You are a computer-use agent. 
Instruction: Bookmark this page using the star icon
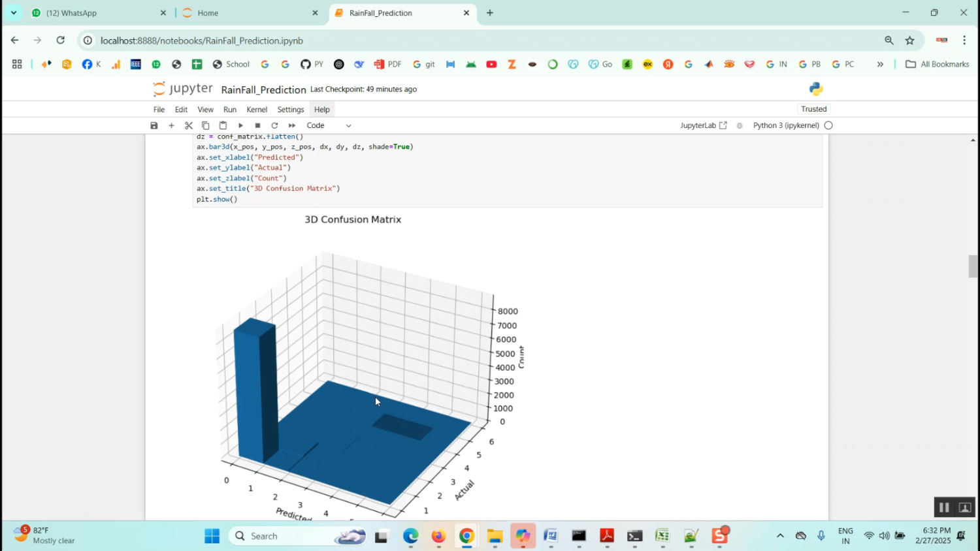tap(909, 40)
